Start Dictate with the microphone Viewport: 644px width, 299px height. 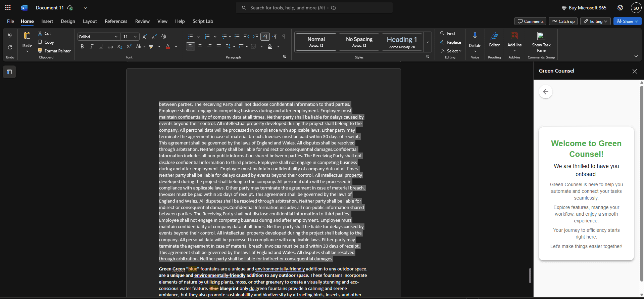click(475, 36)
